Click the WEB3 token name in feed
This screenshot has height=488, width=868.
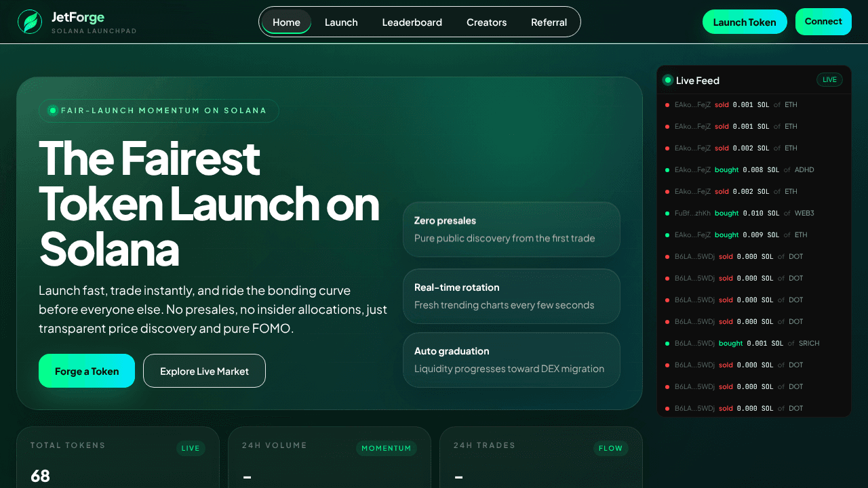[804, 213]
